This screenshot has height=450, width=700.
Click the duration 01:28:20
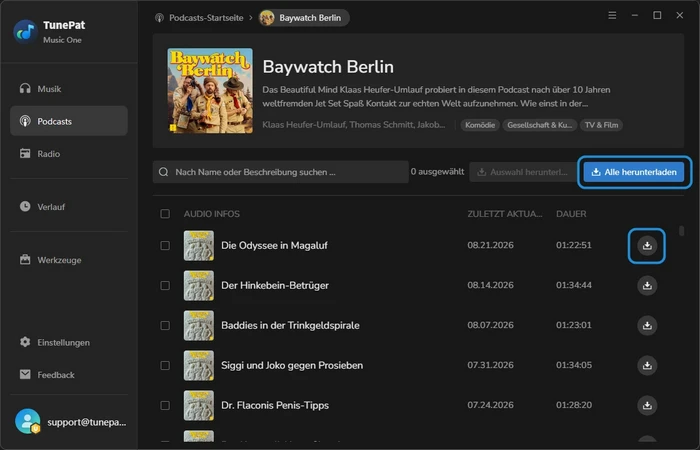[574, 405]
